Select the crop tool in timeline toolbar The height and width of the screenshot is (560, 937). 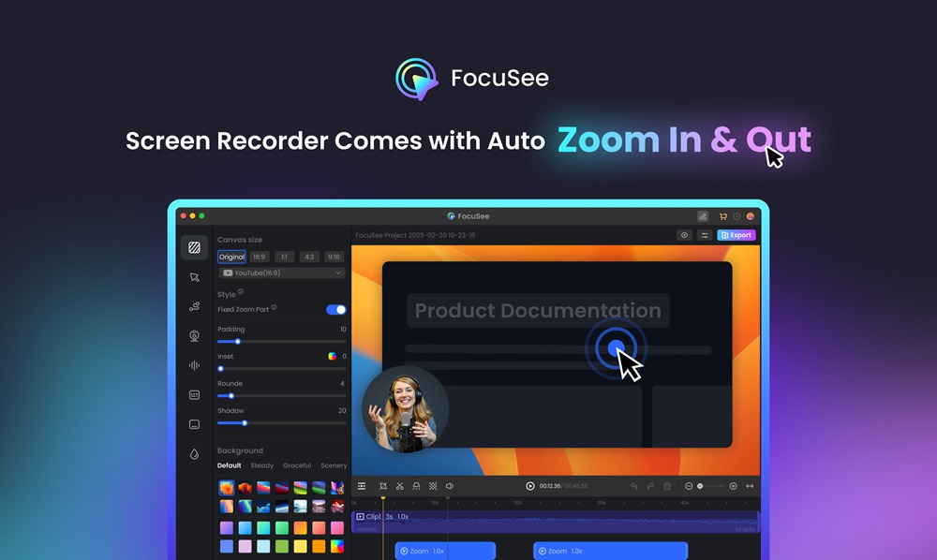(383, 486)
